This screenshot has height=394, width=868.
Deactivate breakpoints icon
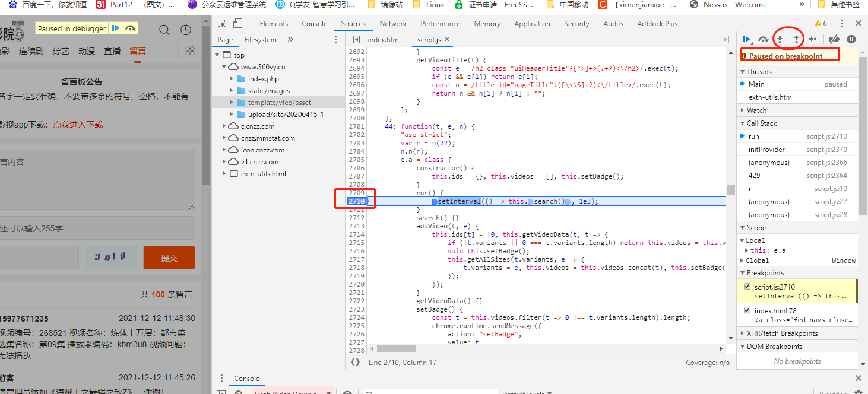pos(834,39)
